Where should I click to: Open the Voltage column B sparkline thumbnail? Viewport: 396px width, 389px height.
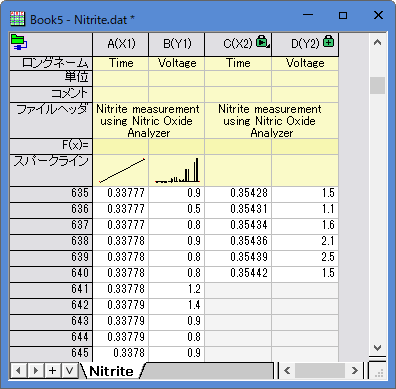[x=177, y=170]
